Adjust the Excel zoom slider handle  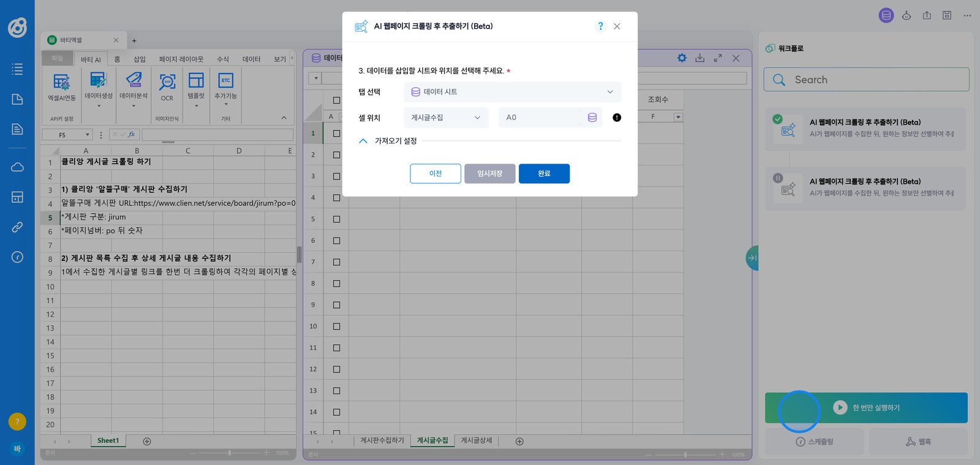click(x=230, y=453)
